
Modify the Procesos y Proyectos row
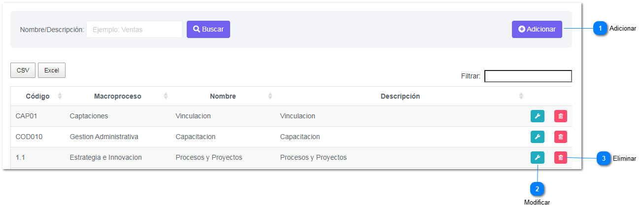[x=538, y=158]
